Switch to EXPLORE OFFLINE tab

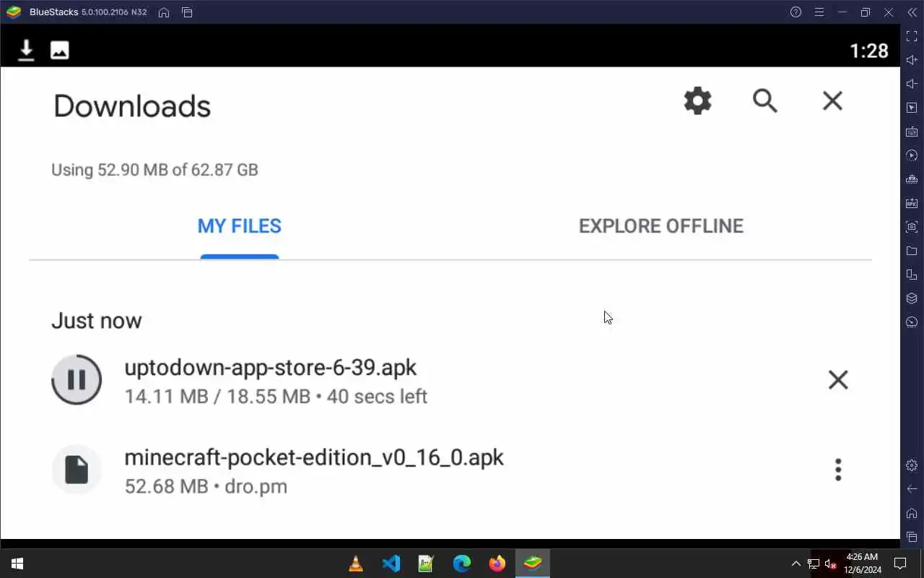coord(661,226)
